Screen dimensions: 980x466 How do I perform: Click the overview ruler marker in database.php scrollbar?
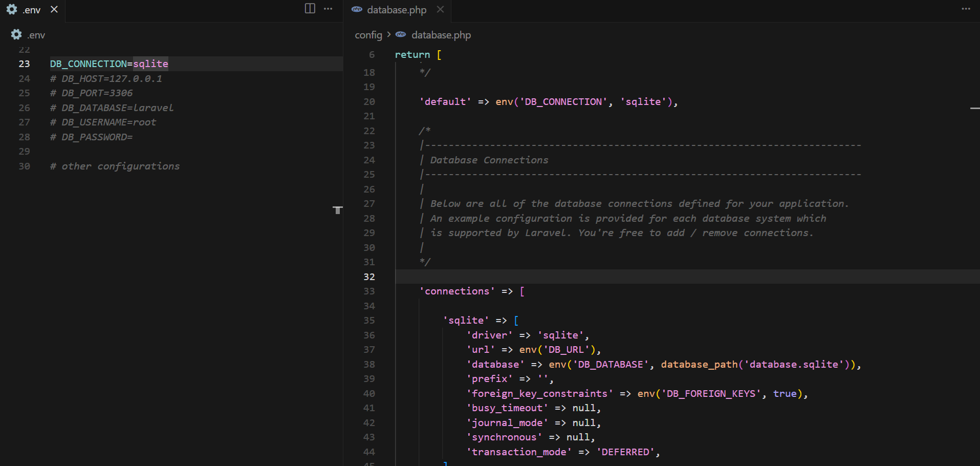coord(974,108)
